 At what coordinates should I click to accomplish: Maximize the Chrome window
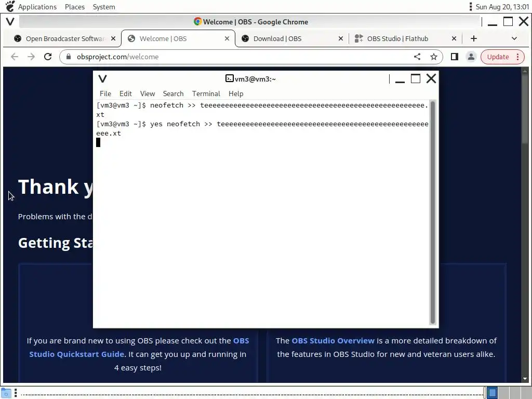point(508,22)
